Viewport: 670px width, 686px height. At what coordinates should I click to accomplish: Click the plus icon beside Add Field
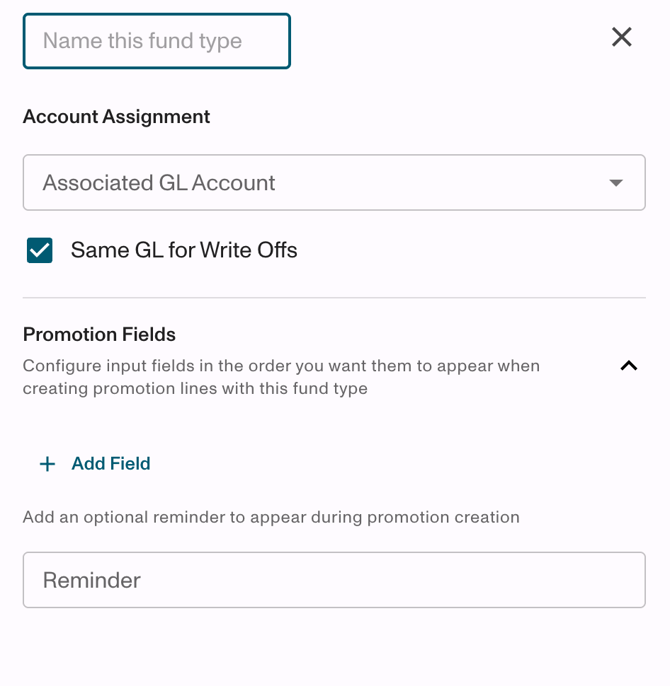pos(47,464)
